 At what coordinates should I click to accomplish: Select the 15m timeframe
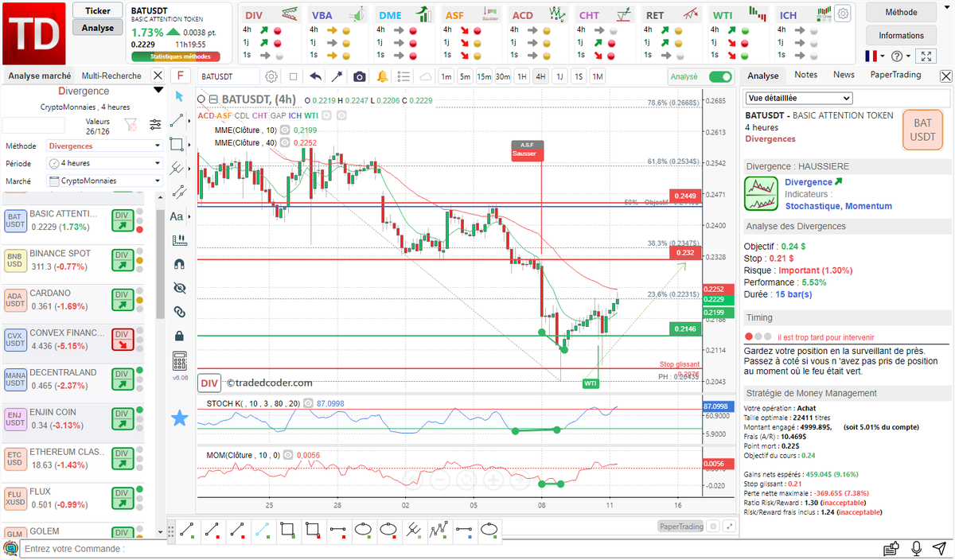pos(484,76)
